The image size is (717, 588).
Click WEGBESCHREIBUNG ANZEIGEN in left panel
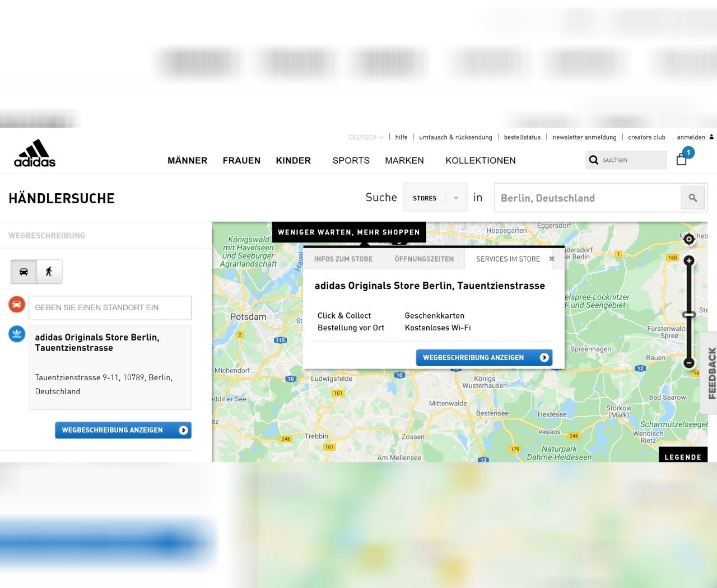123,430
